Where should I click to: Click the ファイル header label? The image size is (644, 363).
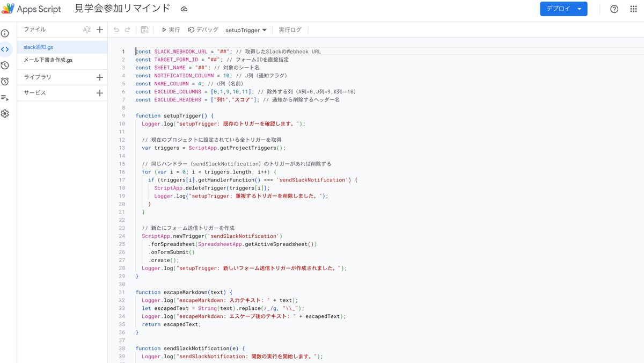pyautogui.click(x=34, y=30)
